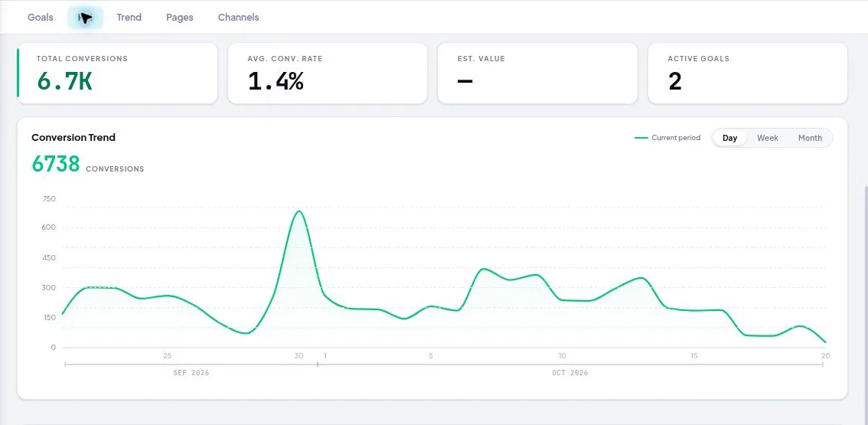The width and height of the screenshot is (868, 425).
Task: Switch chart granularity to Week
Action: click(x=767, y=138)
